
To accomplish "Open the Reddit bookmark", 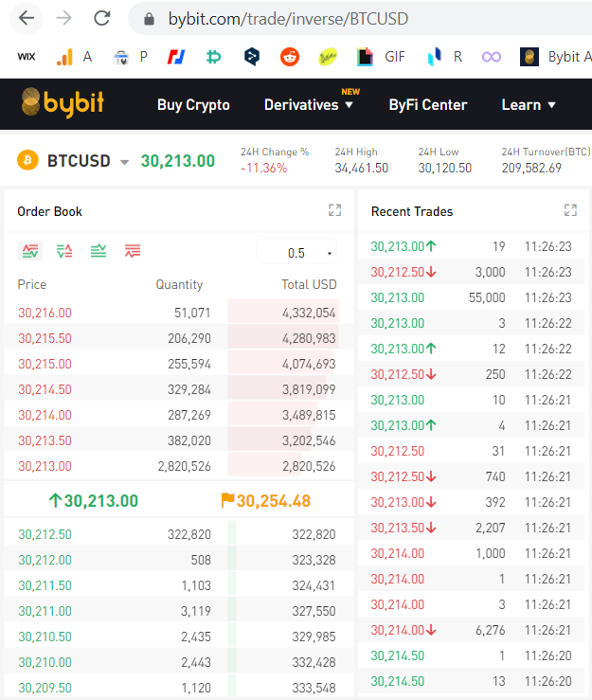I will point(290,57).
